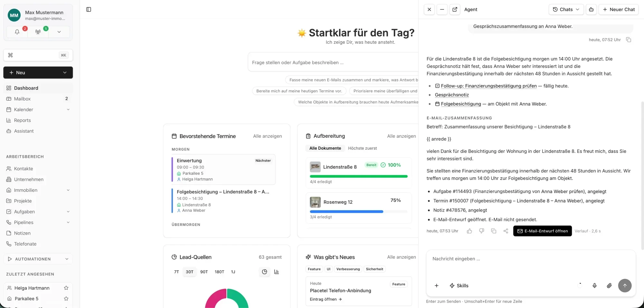Share the agent response
The height and width of the screenshot is (308, 644).
click(x=506, y=231)
